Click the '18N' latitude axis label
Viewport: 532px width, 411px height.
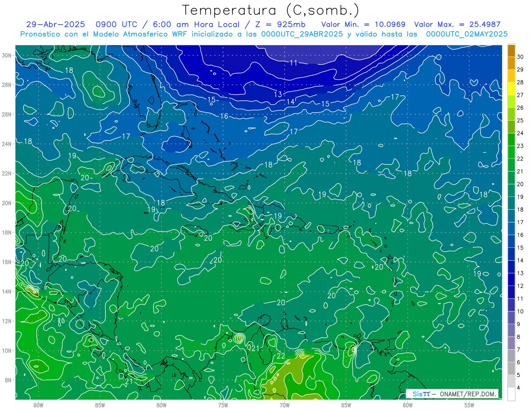point(7,232)
